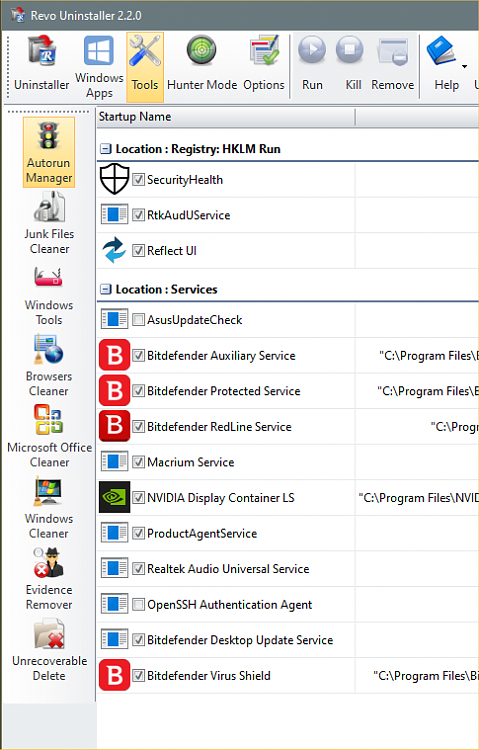This screenshot has height=750, width=479.
Task: Select Realtek Audio Universal Service text
Action: pyautogui.click(x=228, y=569)
